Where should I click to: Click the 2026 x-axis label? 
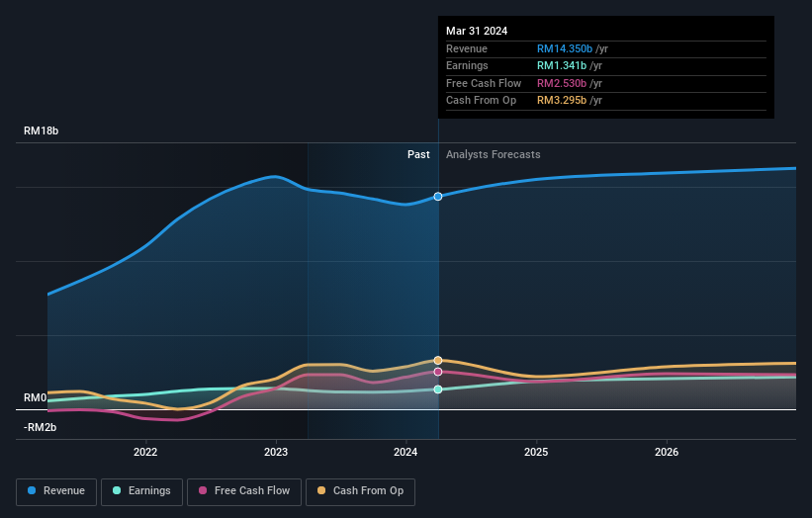(667, 453)
